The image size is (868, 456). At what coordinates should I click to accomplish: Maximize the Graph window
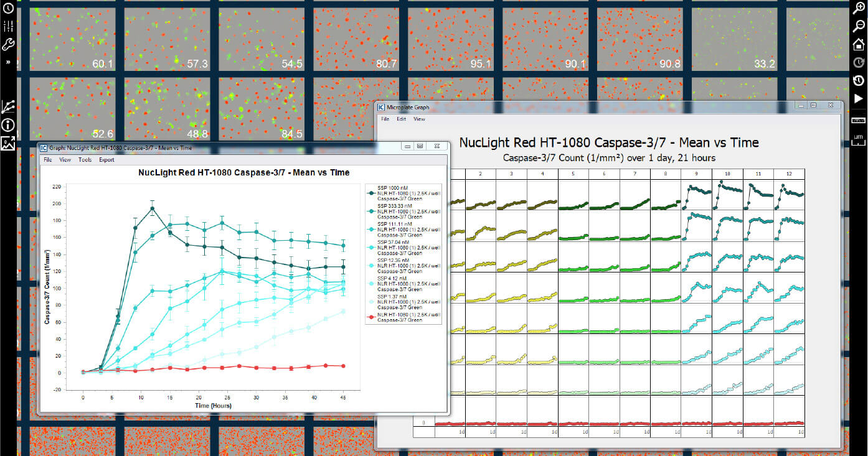tap(420, 146)
